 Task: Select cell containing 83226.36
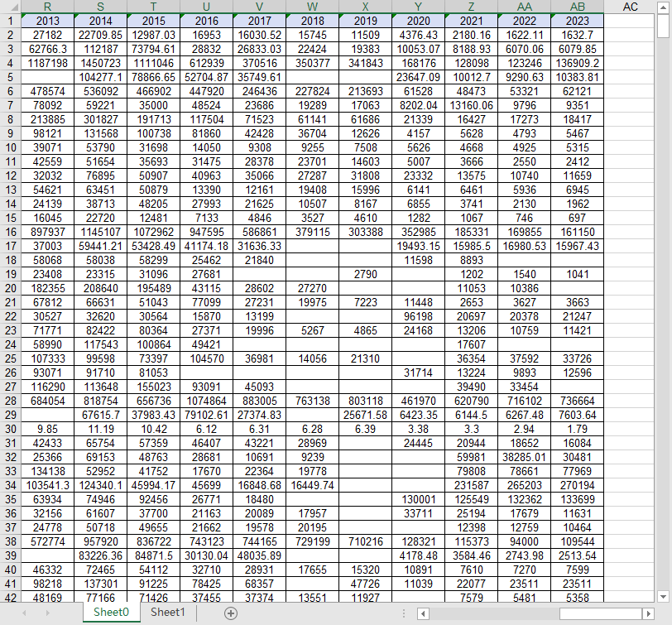coord(101,555)
